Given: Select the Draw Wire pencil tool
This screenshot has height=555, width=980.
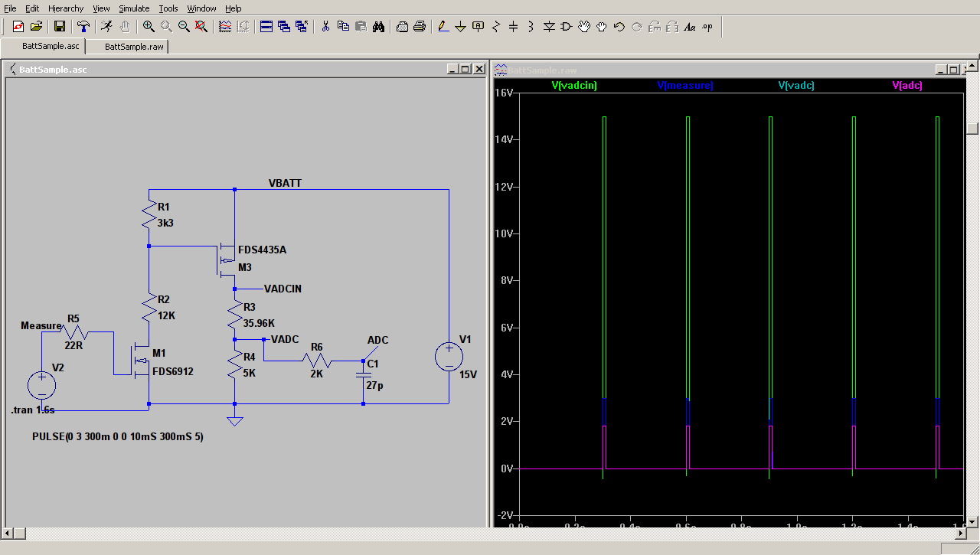Looking at the screenshot, I should 443,27.
